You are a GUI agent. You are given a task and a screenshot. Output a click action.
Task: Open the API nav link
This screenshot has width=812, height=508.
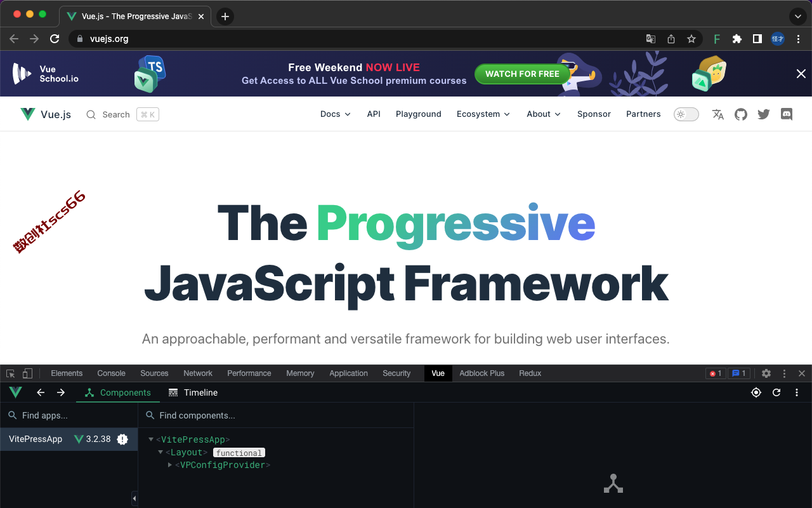374,114
